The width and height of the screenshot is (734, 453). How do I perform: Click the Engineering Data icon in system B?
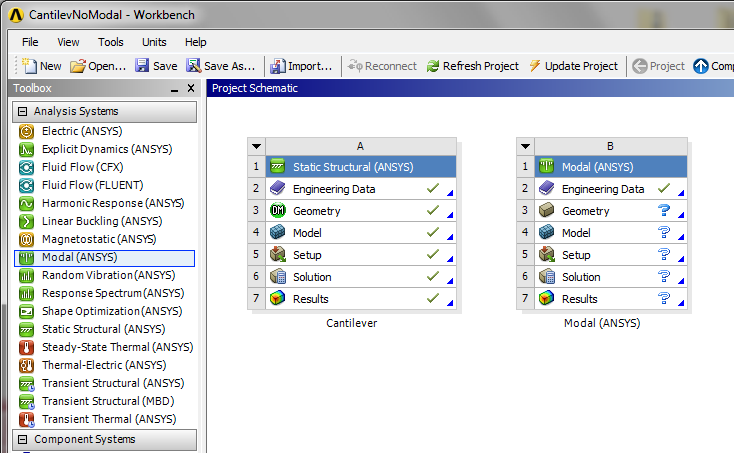546,188
